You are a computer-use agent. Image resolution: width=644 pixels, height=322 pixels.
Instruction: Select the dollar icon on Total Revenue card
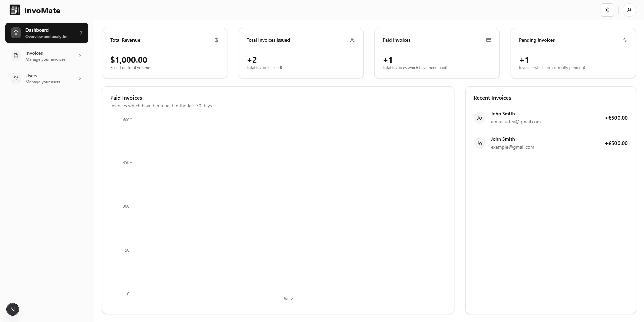[216, 40]
